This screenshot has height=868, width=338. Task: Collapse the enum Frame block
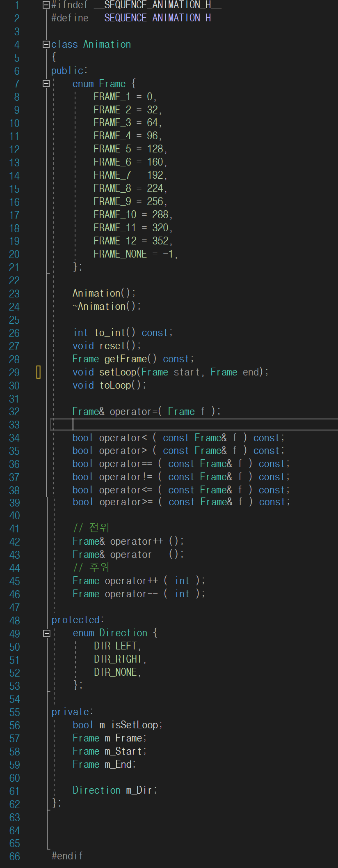click(46, 84)
